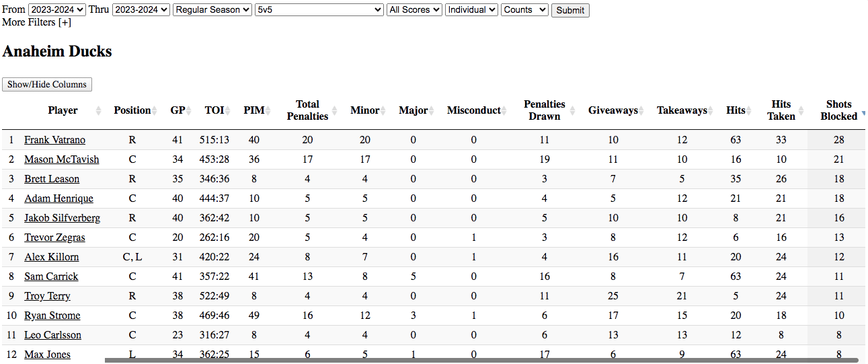
Task: Click the Show/Hide Columns button
Action: (47, 84)
